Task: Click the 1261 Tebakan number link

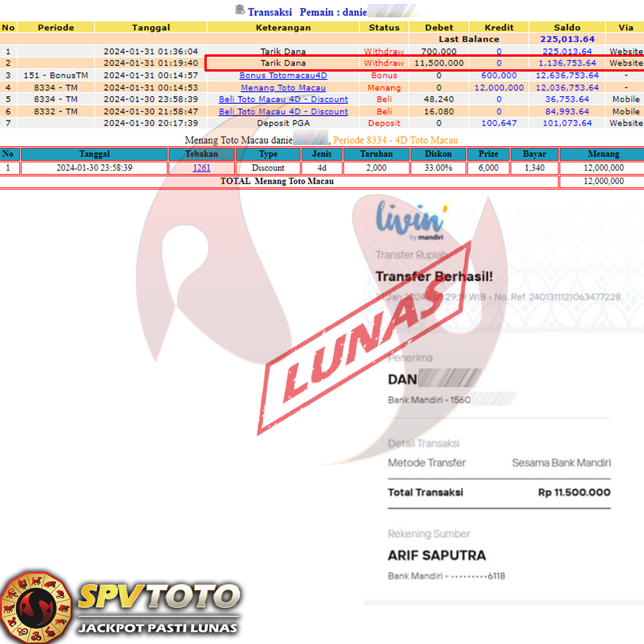Action: tap(202, 168)
